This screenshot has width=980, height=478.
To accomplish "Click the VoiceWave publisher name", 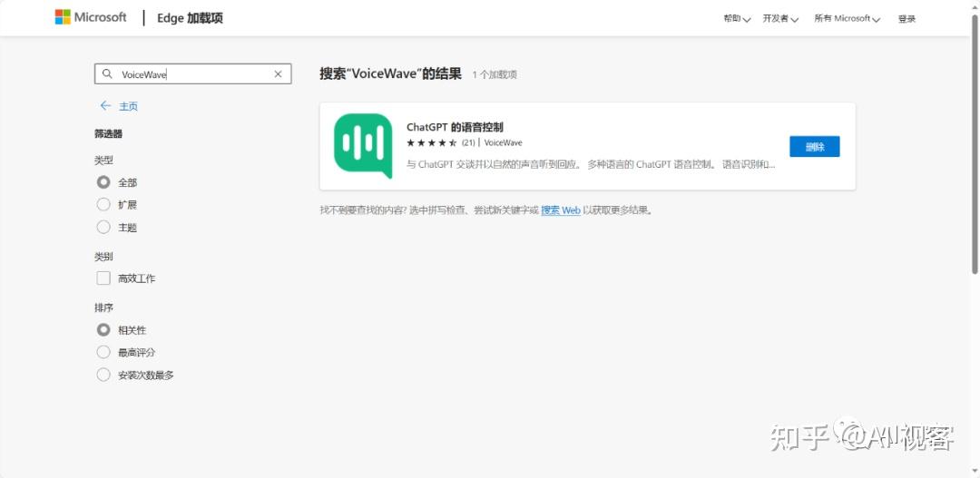I will pos(503,143).
